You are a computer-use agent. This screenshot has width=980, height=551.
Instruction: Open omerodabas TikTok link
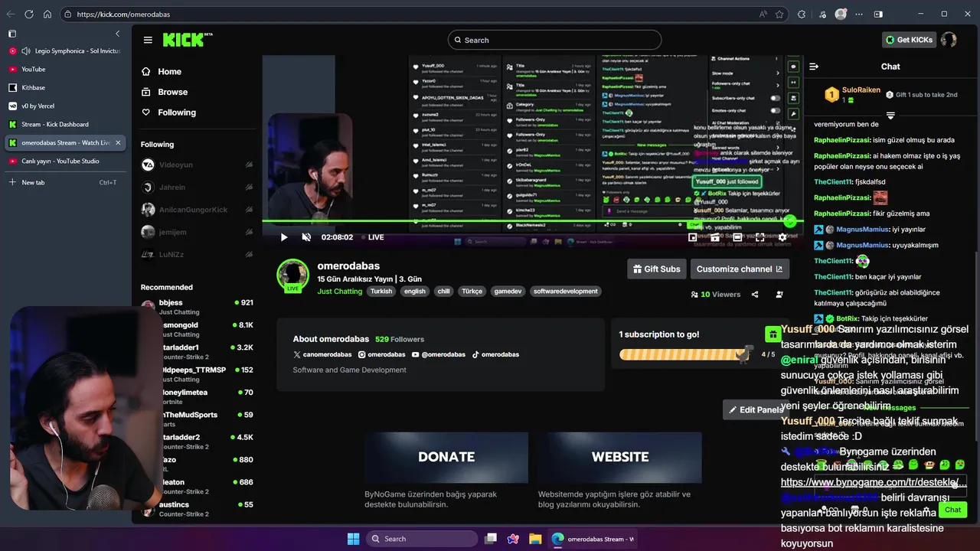[495, 354]
